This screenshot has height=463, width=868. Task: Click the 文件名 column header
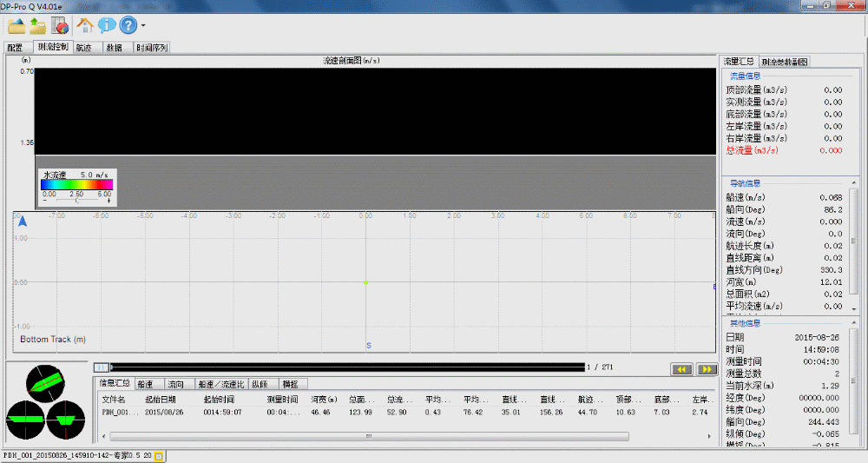tap(114, 400)
